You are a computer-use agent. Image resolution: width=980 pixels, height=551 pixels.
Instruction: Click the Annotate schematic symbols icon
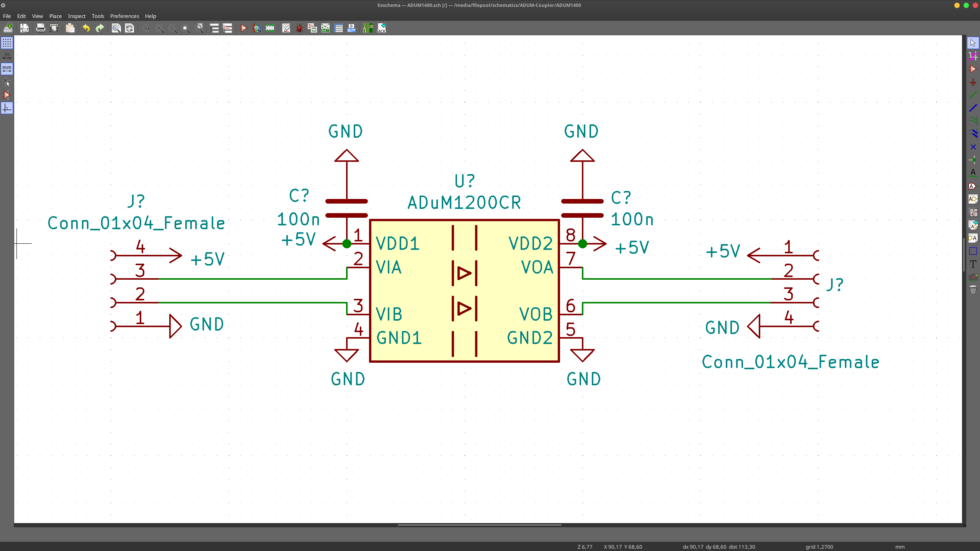tap(286, 28)
